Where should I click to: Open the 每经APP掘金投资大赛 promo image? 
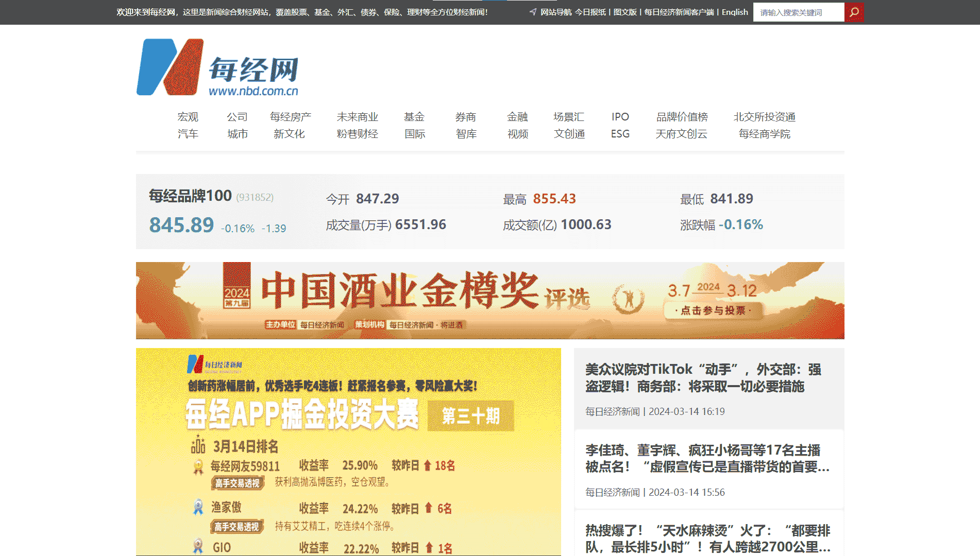point(348,451)
